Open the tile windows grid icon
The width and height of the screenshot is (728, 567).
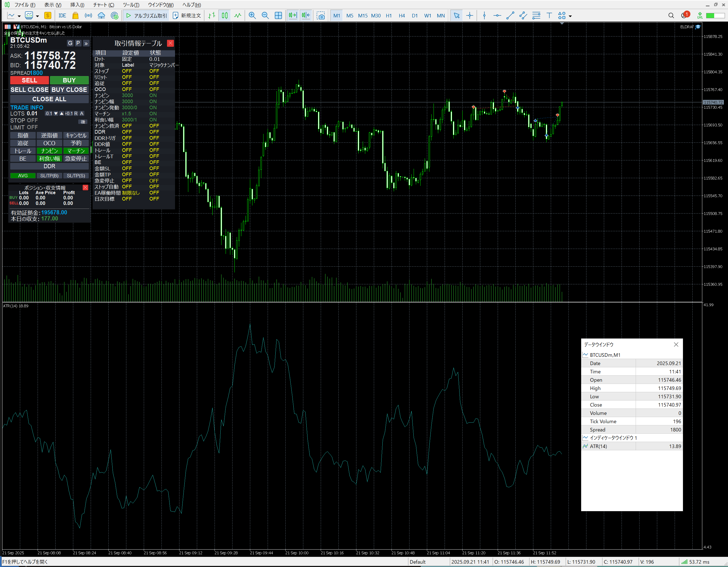click(x=278, y=15)
